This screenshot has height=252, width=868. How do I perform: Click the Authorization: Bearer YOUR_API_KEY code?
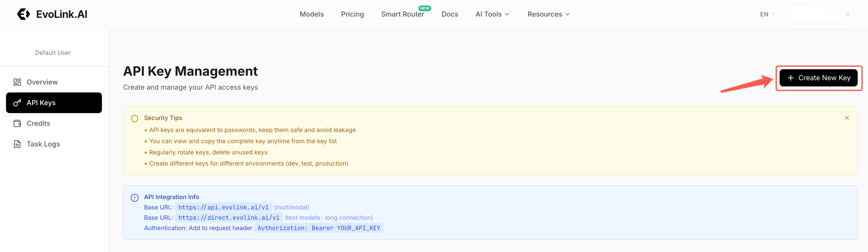click(319, 228)
